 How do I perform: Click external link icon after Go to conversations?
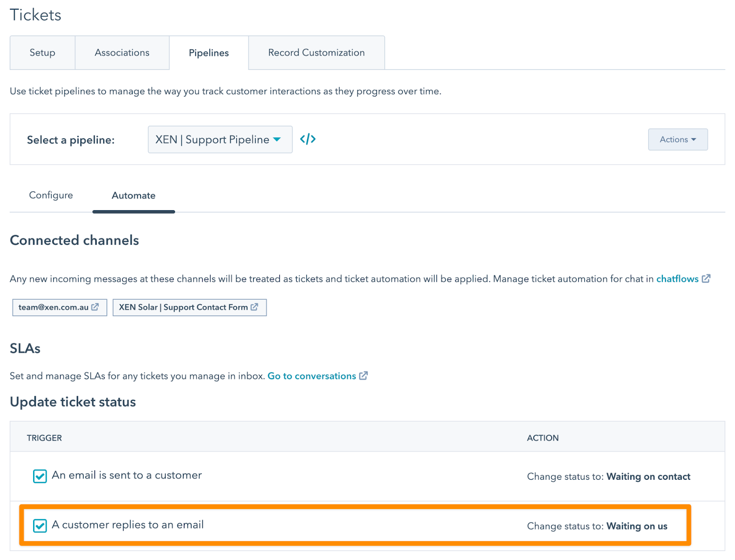363,376
